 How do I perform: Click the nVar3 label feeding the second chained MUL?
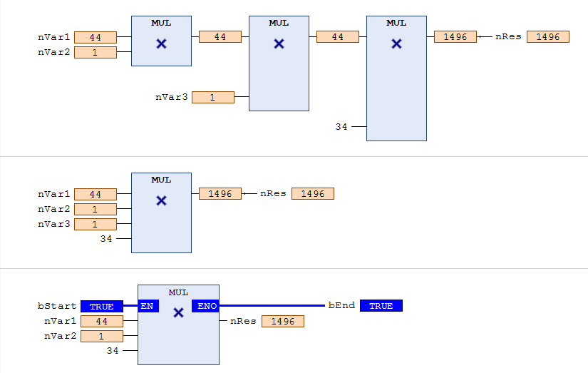171,97
